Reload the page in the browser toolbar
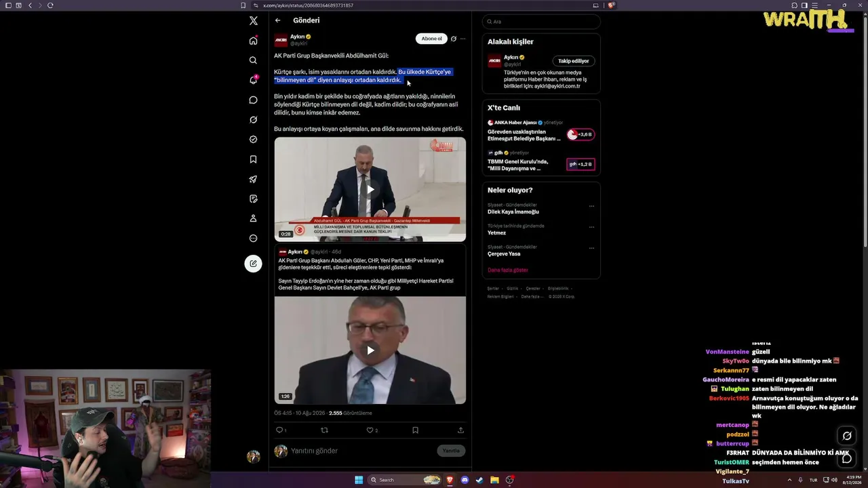 pyautogui.click(x=50, y=5)
